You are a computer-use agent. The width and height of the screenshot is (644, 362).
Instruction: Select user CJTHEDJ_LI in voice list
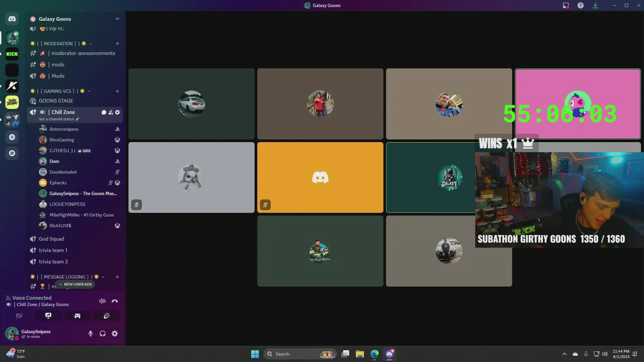coord(79,150)
